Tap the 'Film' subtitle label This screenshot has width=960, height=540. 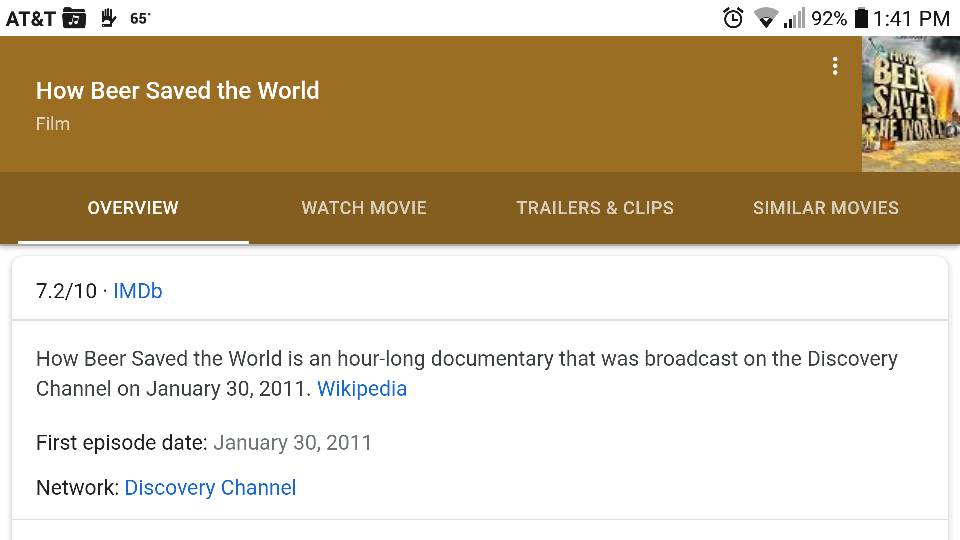[x=53, y=124]
